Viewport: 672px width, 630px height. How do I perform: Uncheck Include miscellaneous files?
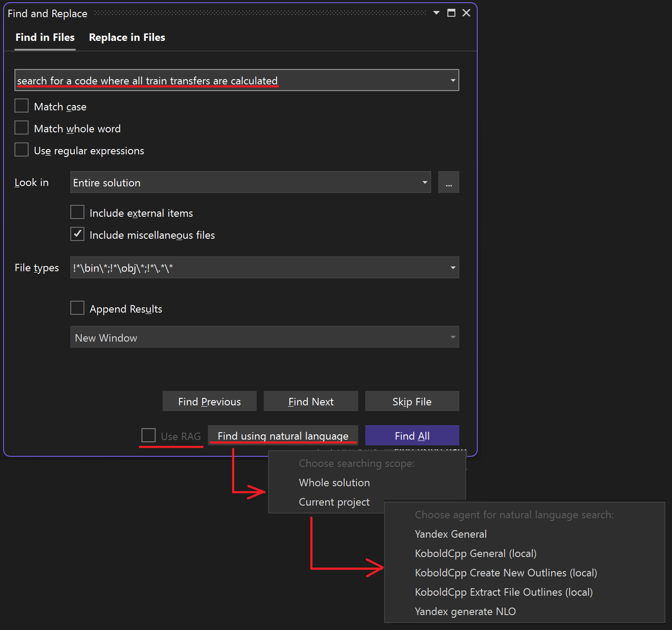(x=77, y=234)
